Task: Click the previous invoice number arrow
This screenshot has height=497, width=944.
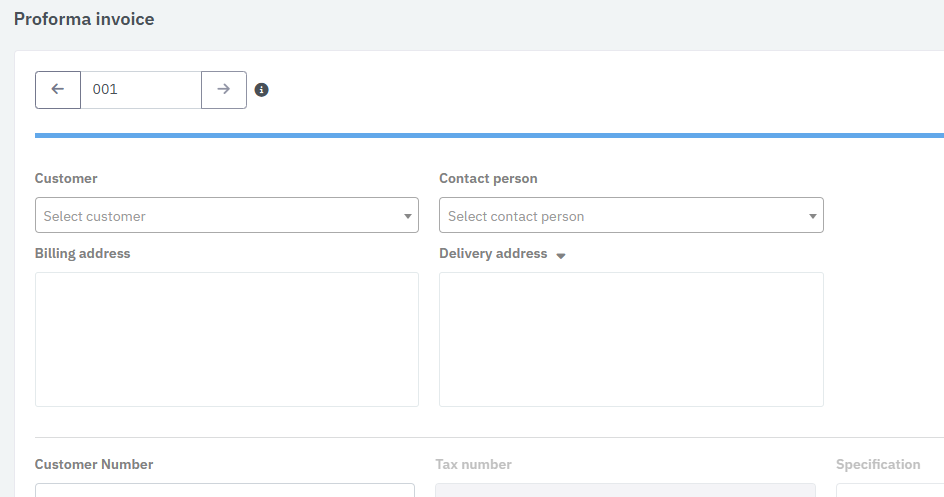Action: [x=58, y=90]
